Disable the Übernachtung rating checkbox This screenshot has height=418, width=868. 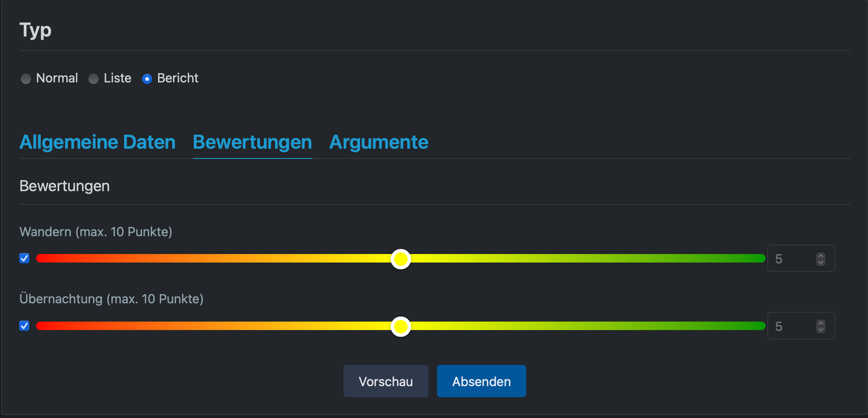tap(24, 326)
